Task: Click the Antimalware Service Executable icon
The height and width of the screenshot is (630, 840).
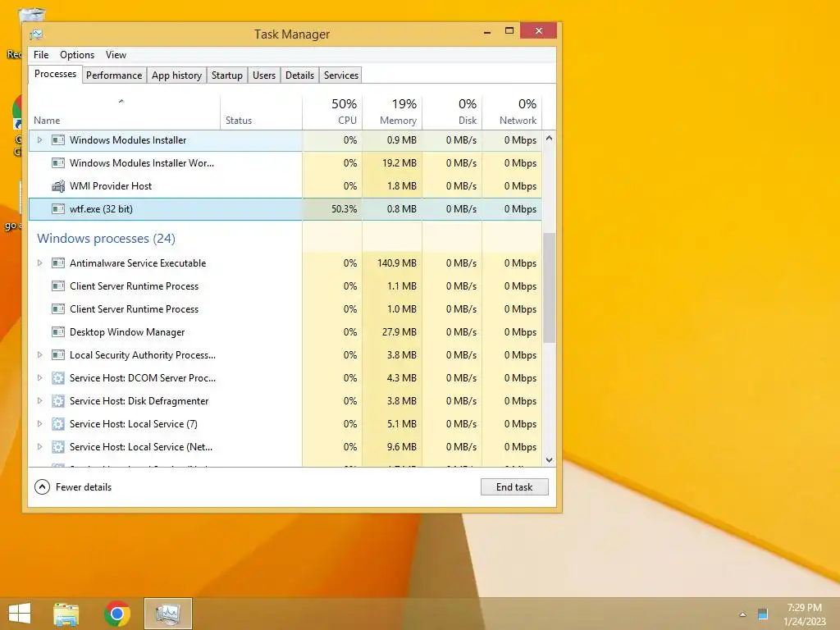Action: coord(58,263)
